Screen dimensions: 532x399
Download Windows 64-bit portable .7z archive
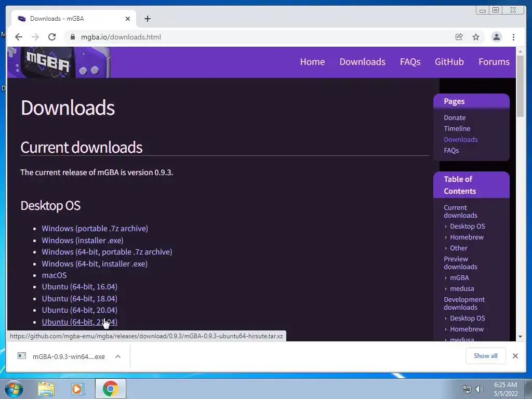(107, 252)
